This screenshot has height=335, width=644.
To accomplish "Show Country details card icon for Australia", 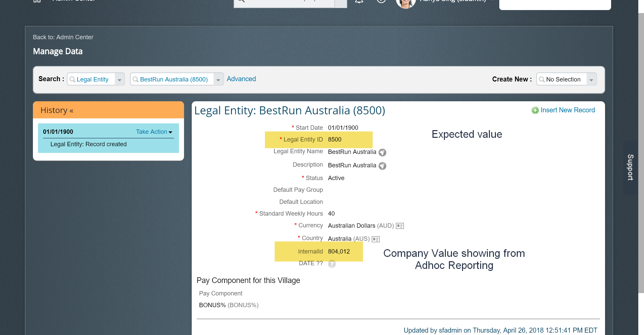I will click(x=375, y=239).
